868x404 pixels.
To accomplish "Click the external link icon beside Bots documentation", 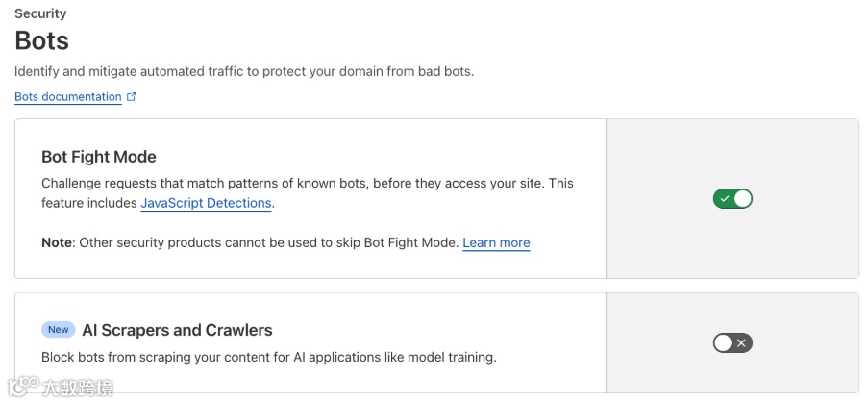I will (132, 97).
